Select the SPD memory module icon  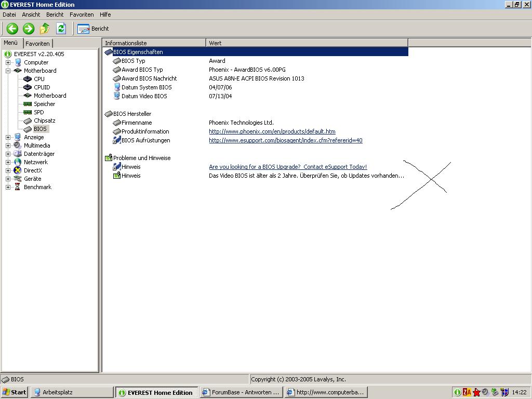[x=28, y=112]
